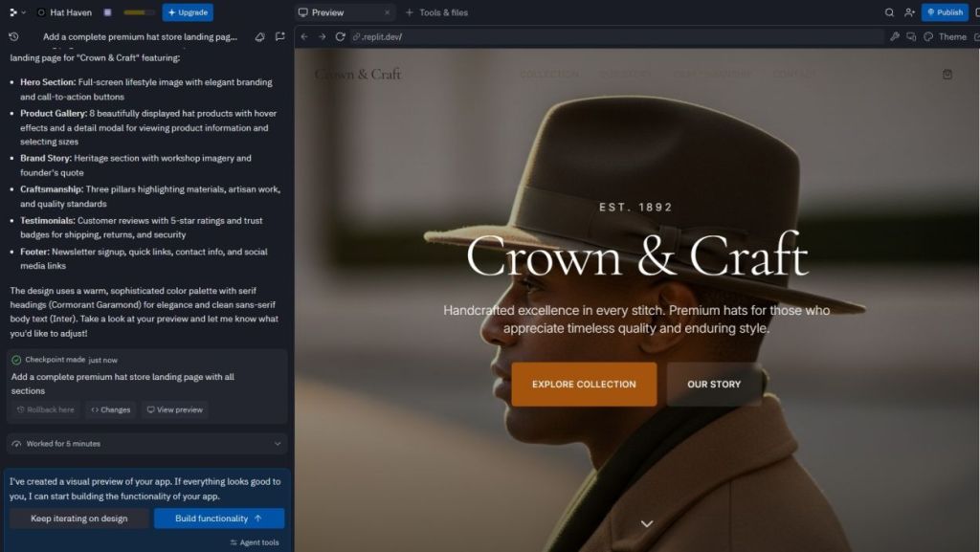
Task: Click the usage progress bar beside Upgrade
Action: [x=140, y=12]
